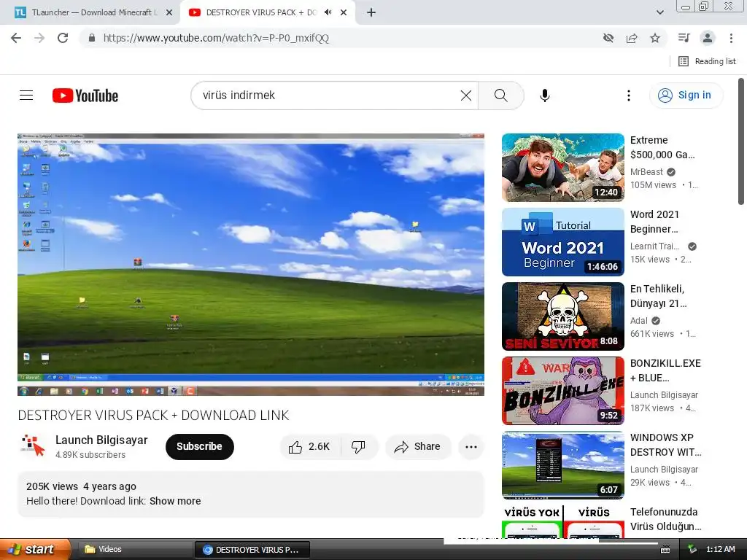The image size is (747, 560).
Task: Open the MrBeast Extreme $500,000 video thumbnail
Action: tap(563, 168)
